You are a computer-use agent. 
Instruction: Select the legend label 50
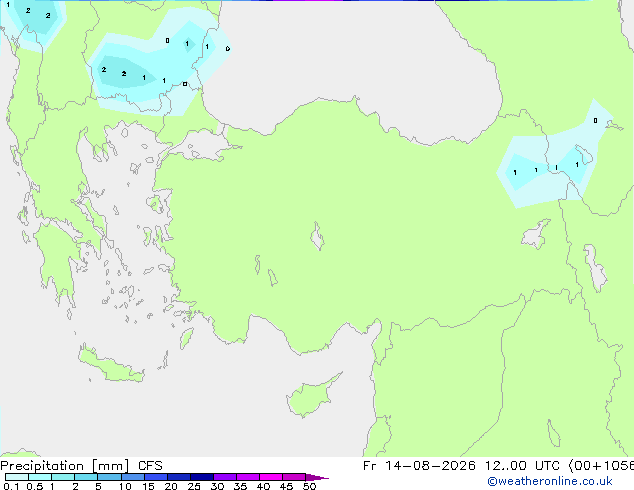click(x=309, y=486)
